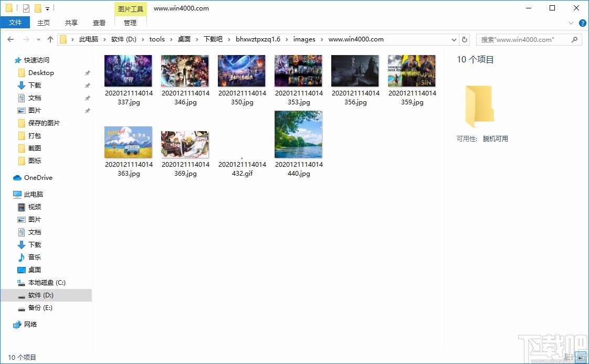Screen dimensions: 589x364
Task: Click the new folder icon on quick access toolbar
Action: pyautogui.click(x=38, y=8)
